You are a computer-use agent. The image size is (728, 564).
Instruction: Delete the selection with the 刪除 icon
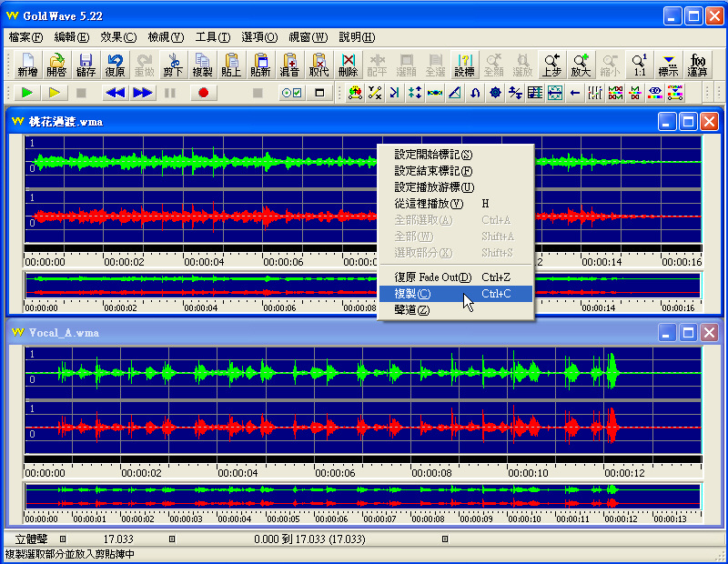[x=348, y=65]
